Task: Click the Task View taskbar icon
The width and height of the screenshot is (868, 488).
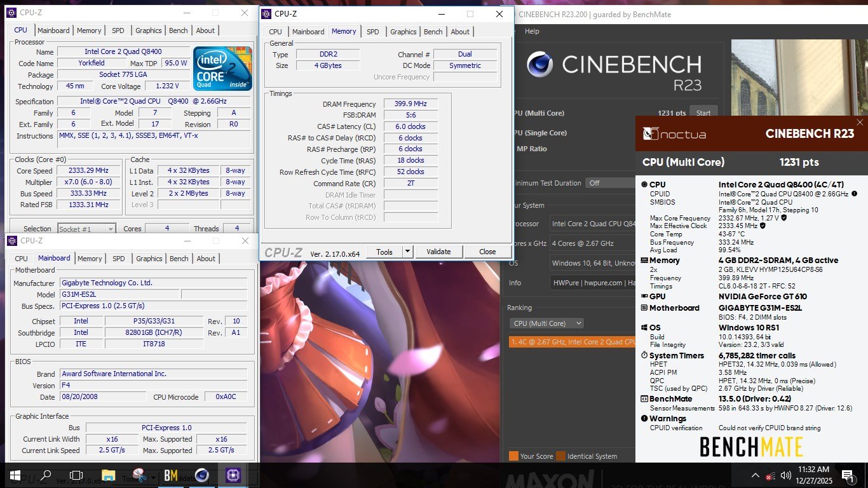Action: click(x=76, y=475)
